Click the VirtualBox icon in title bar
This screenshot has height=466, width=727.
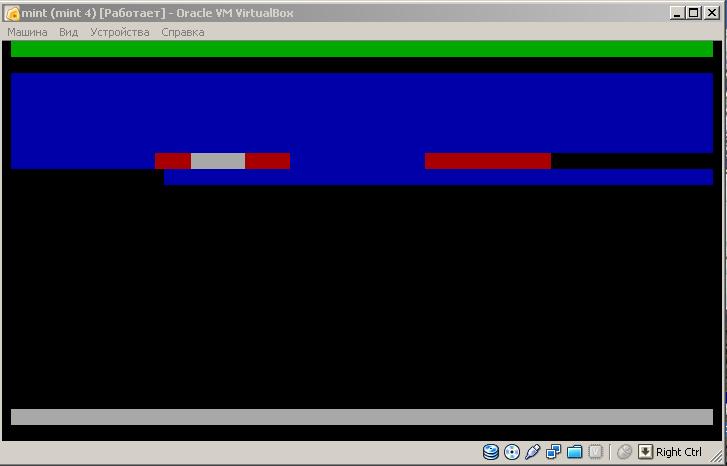click(x=12, y=13)
